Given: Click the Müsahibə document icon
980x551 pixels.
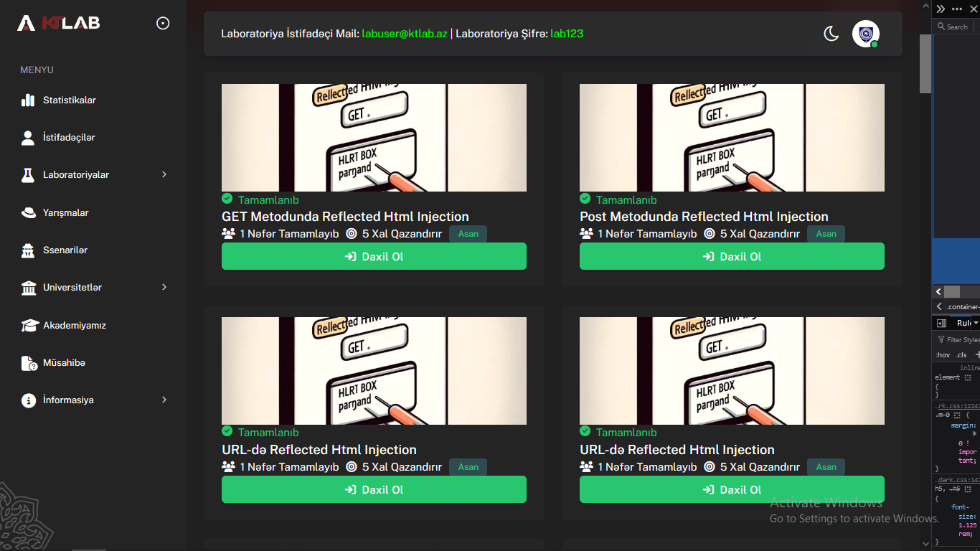Looking at the screenshot, I should pos(29,363).
